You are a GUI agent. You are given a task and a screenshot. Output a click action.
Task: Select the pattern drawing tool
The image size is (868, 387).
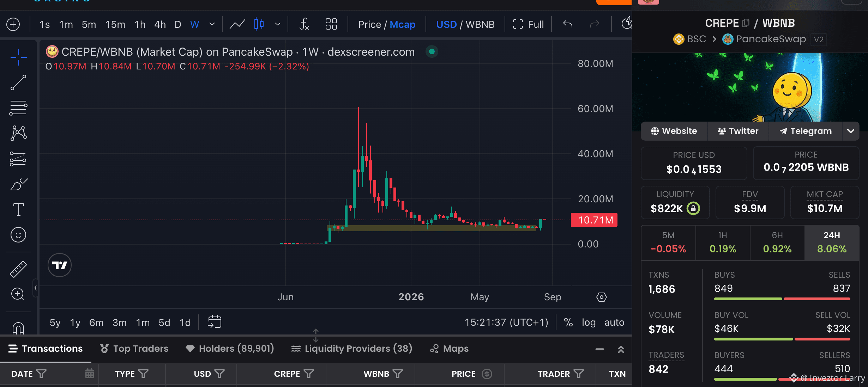pyautogui.click(x=18, y=133)
